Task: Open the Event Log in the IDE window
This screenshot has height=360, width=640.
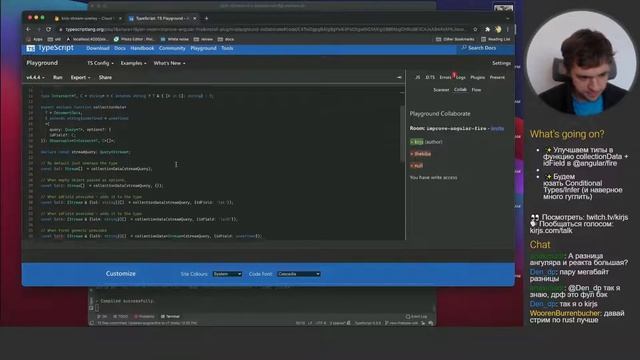Action: (416, 316)
